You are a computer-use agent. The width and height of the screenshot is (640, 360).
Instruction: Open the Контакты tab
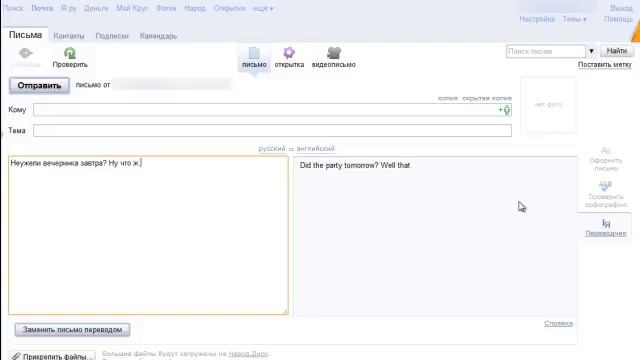click(69, 36)
